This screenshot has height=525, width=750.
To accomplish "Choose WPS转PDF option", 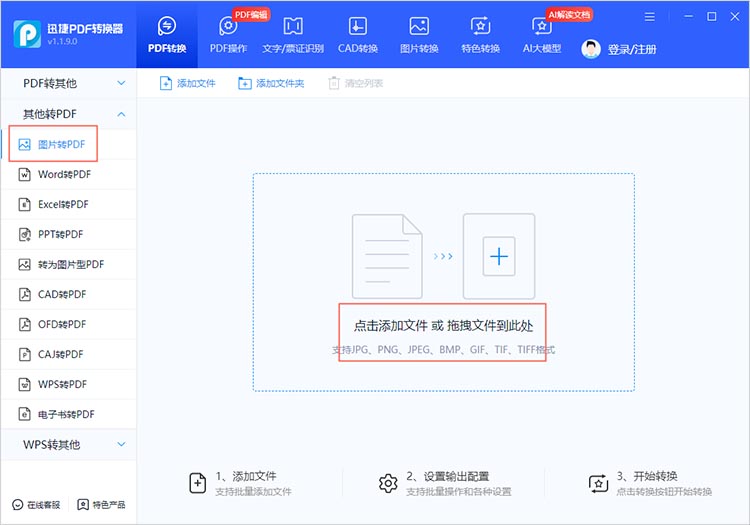I will pos(68,384).
